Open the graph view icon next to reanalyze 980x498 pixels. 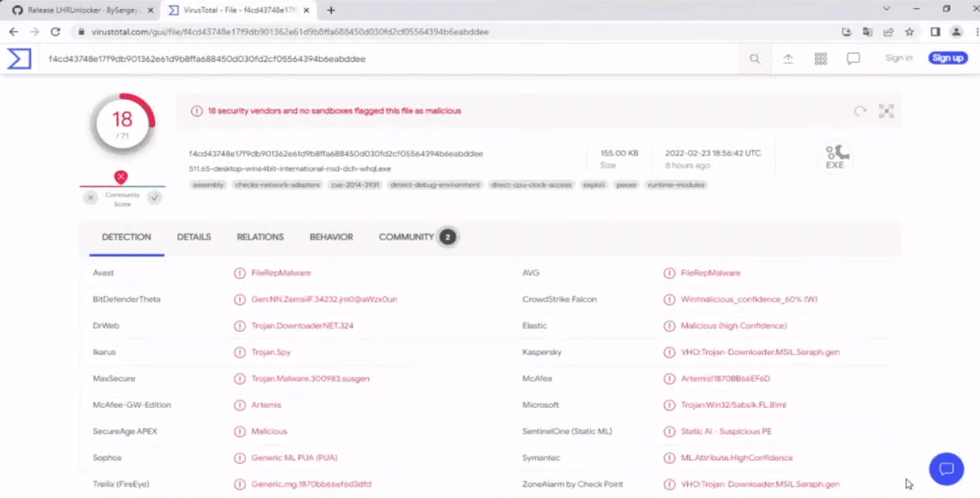pos(886,111)
